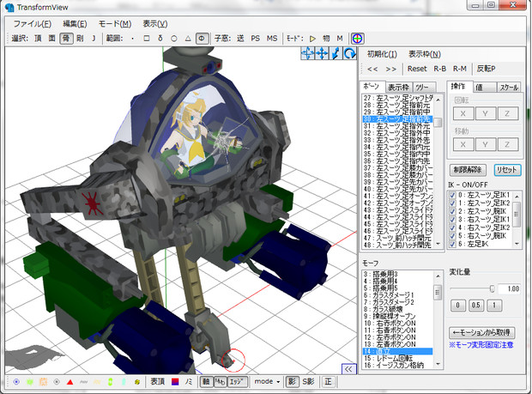Click the 制限解除 button
Image resolution: width=532 pixels, height=394 pixels.
(x=468, y=170)
